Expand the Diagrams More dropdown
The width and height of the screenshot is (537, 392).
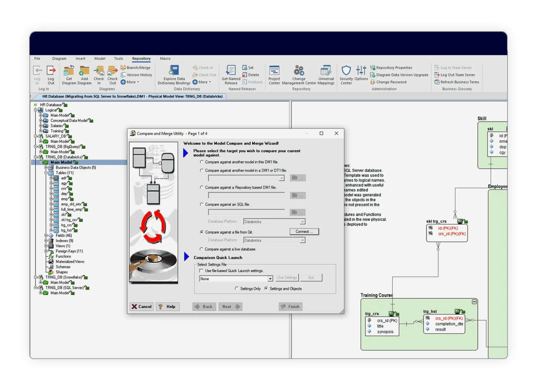pos(130,82)
